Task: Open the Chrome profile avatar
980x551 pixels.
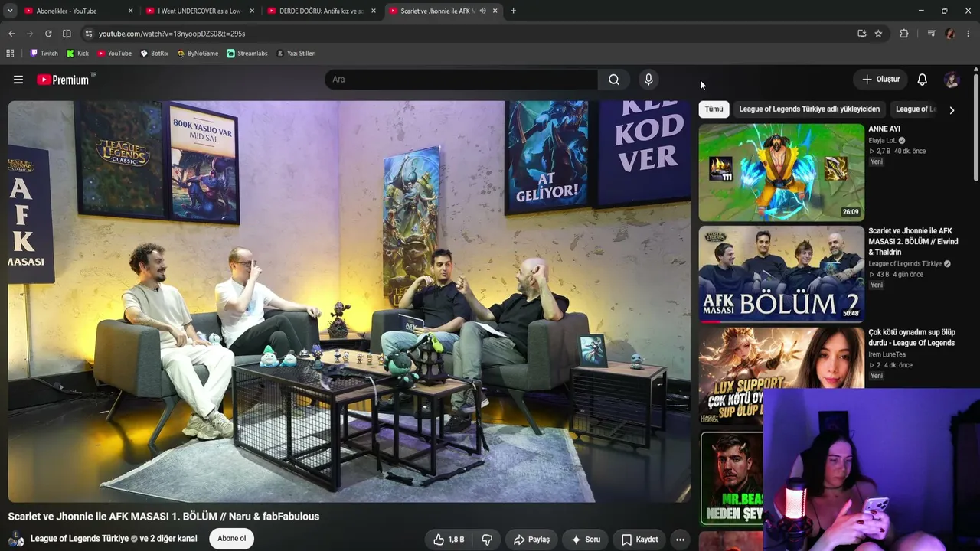Action: tap(950, 34)
